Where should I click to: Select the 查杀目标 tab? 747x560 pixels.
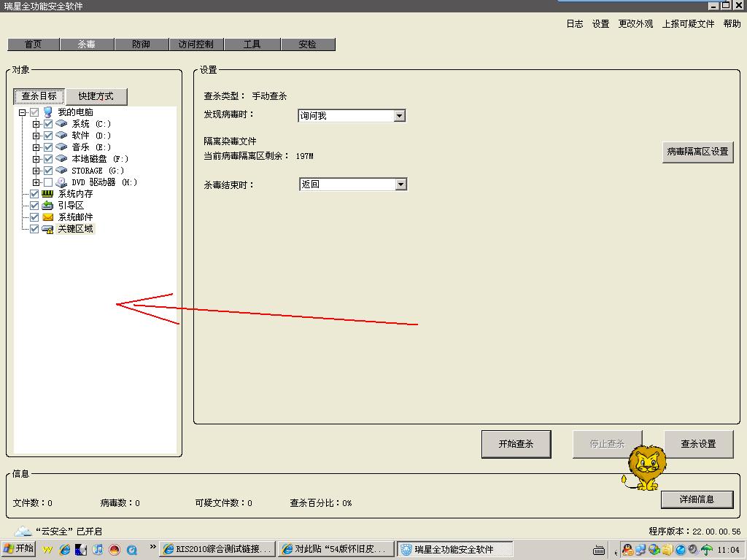tap(39, 96)
